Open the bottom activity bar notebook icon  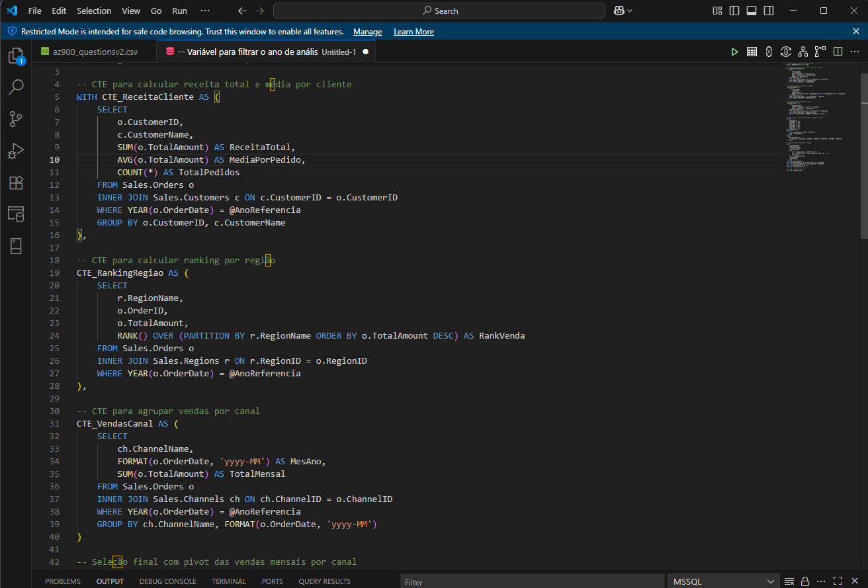click(x=16, y=245)
